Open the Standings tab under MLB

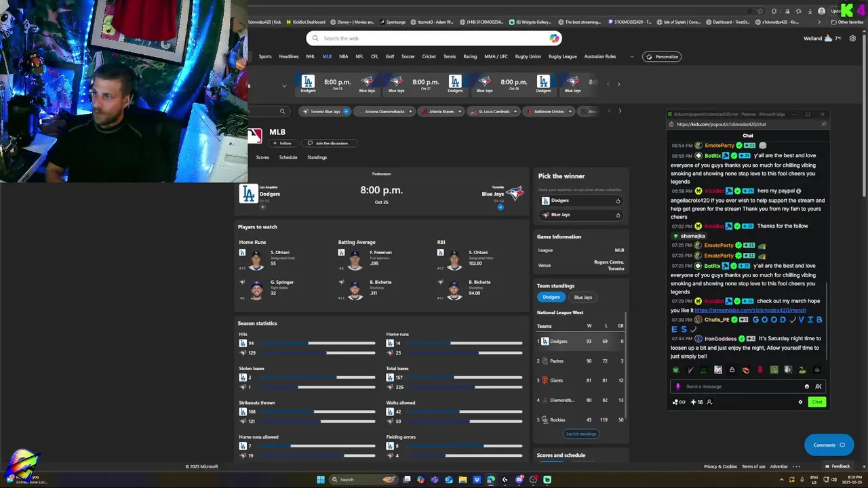coord(317,157)
